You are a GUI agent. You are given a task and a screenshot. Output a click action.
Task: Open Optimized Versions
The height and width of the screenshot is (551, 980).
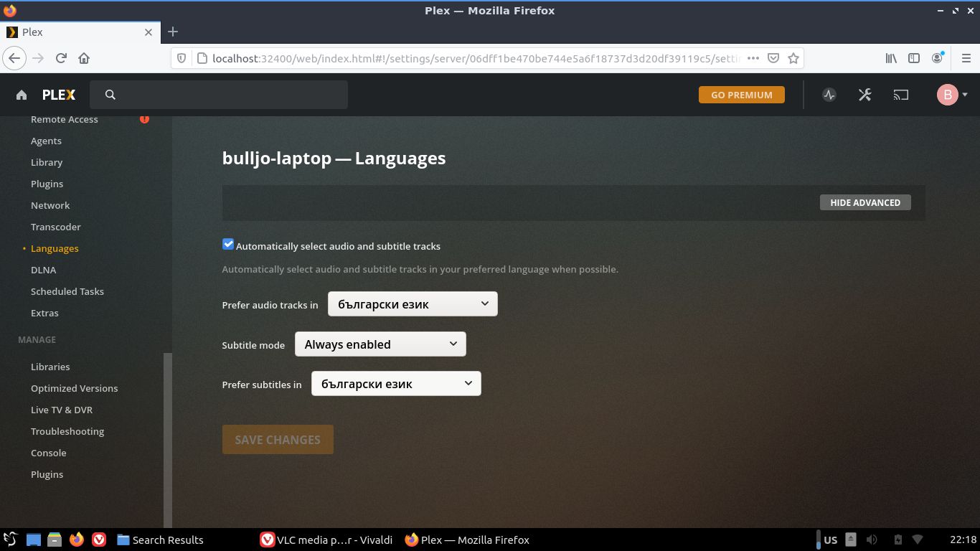74,388
